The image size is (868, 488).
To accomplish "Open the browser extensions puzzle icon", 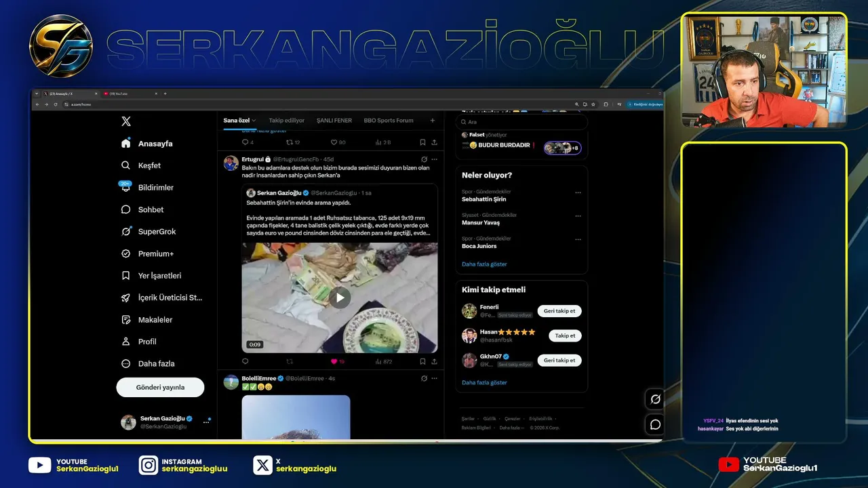I will 606,104.
